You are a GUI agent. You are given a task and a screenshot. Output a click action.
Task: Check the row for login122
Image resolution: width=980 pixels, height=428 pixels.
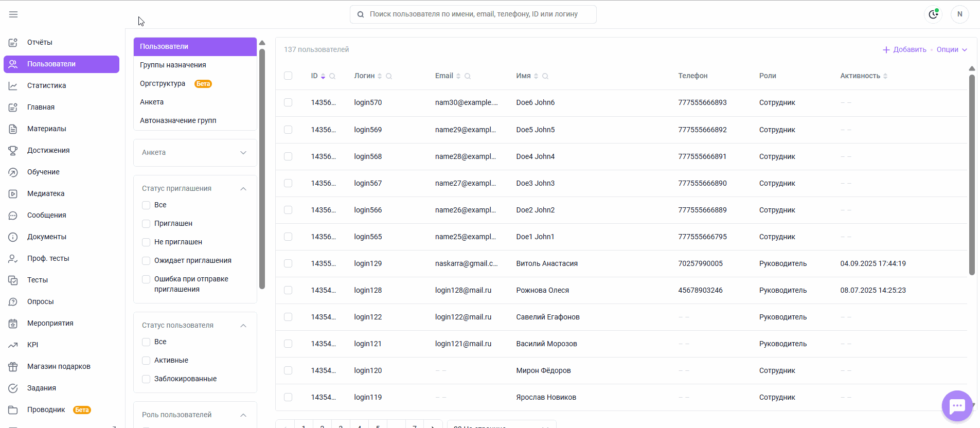(x=288, y=317)
